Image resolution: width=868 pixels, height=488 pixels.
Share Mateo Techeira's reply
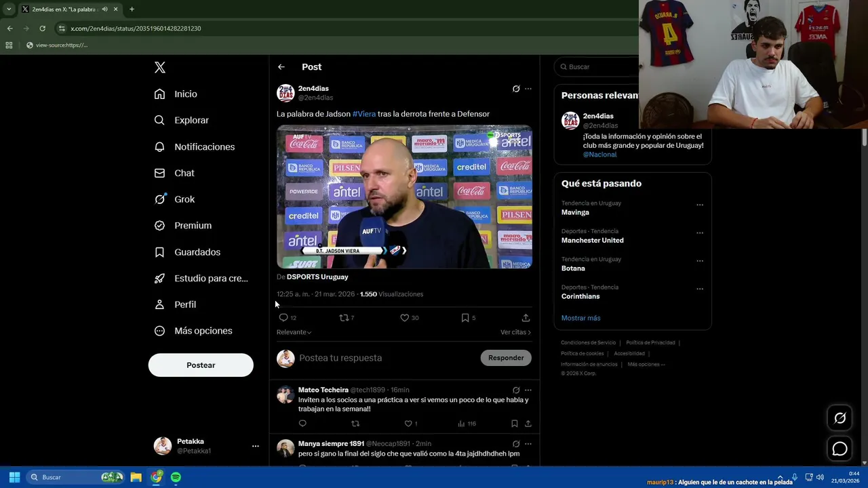[x=528, y=424]
